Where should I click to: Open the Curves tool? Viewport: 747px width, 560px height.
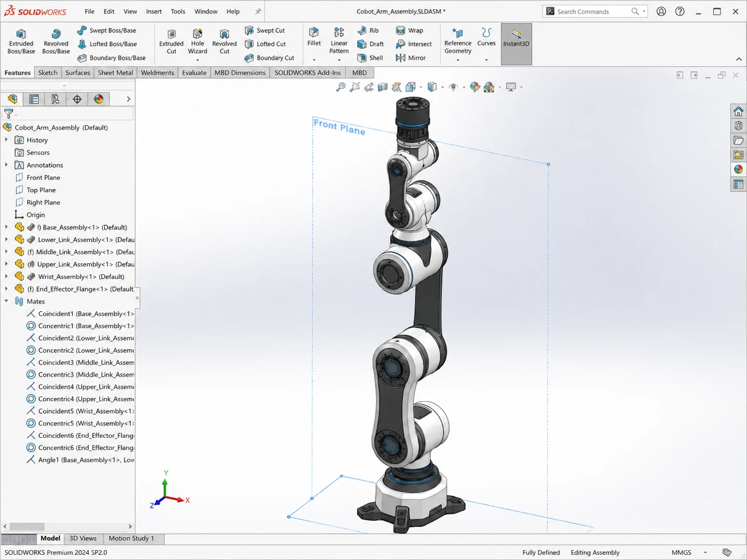(486, 37)
